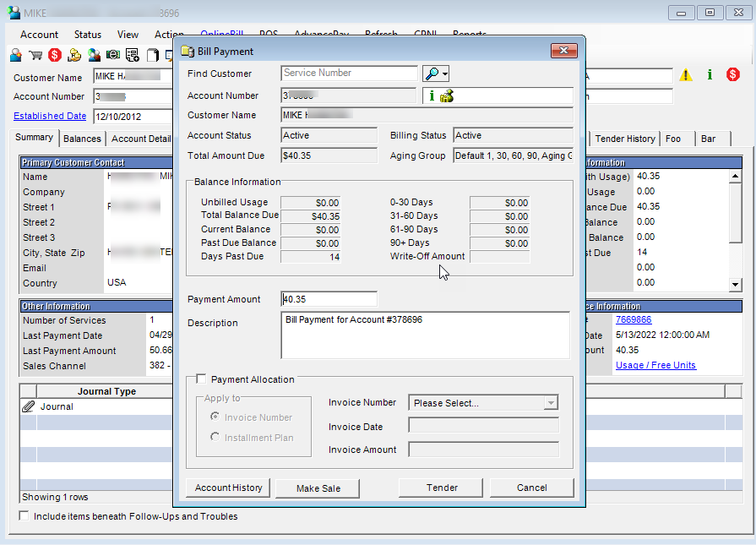Open the shopping cart Make Sale icon

click(x=34, y=53)
